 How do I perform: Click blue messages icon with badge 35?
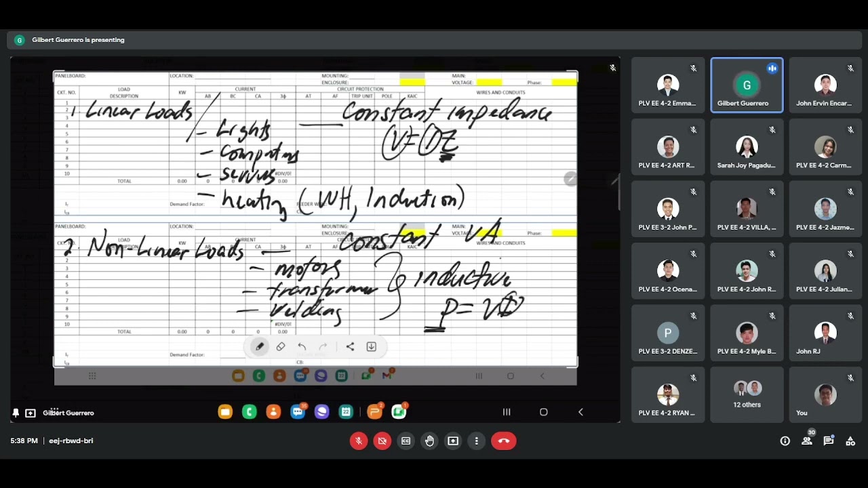click(x=298, y=411)
